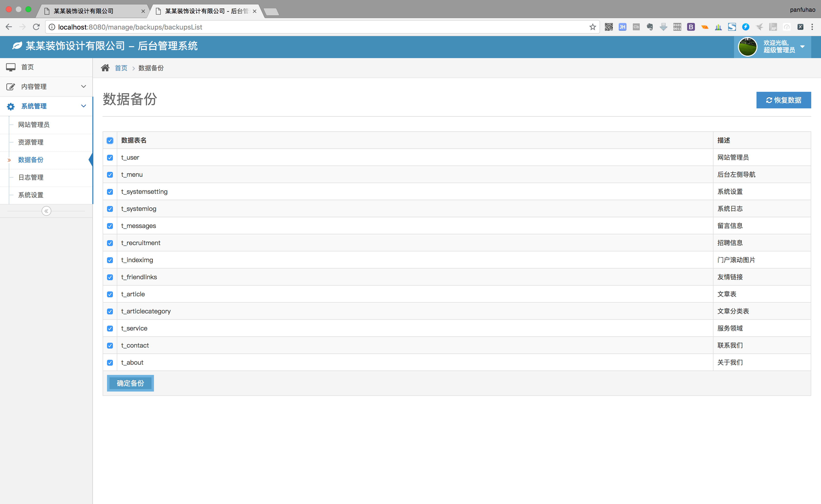Collapse the 系统管理 sidebar menu

[46, 106]
